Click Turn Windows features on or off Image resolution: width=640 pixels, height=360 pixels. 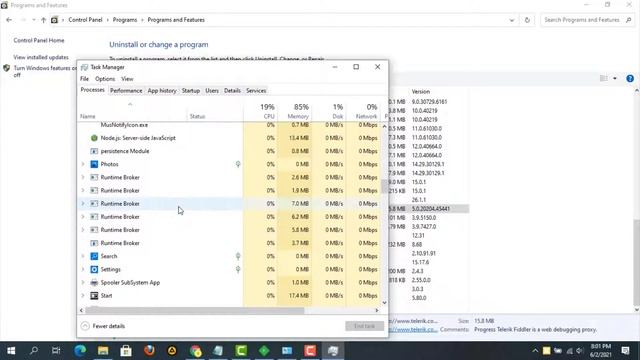click(45, 71)
